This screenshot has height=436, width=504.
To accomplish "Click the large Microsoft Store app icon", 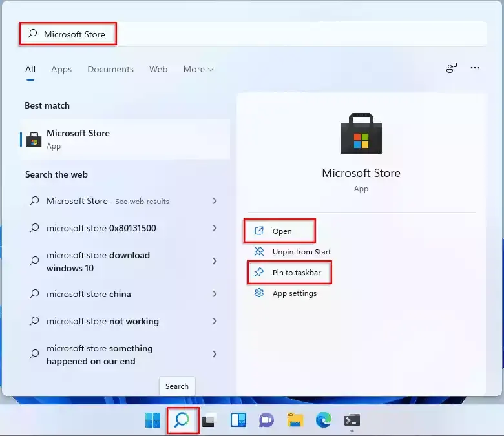I will 361,134.
